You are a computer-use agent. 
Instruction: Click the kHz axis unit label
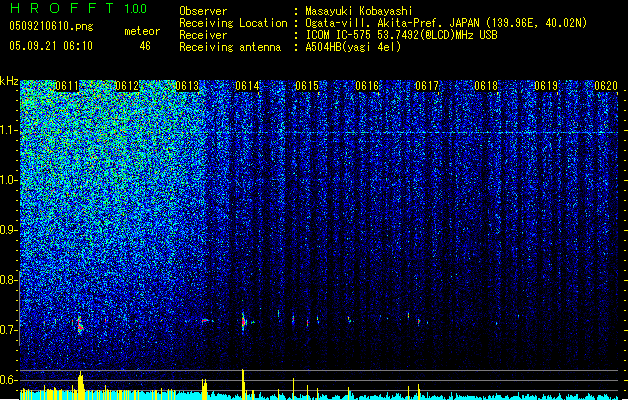pyautogui.click(x=9, y=81)
